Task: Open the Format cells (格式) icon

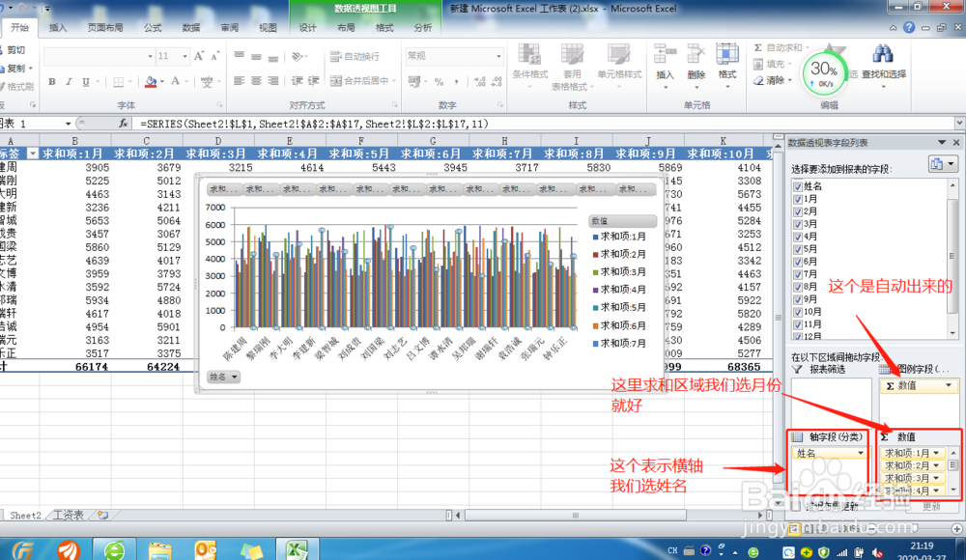Action: coord(727,54)
